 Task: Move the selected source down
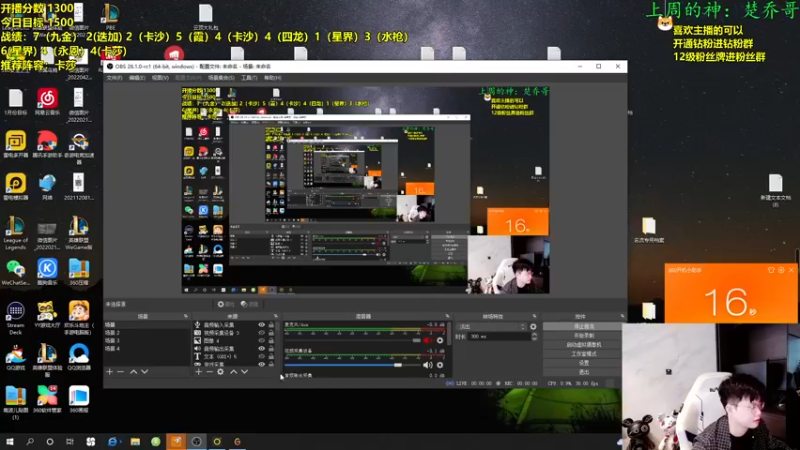pyautogui.click(x=244, y=372)
